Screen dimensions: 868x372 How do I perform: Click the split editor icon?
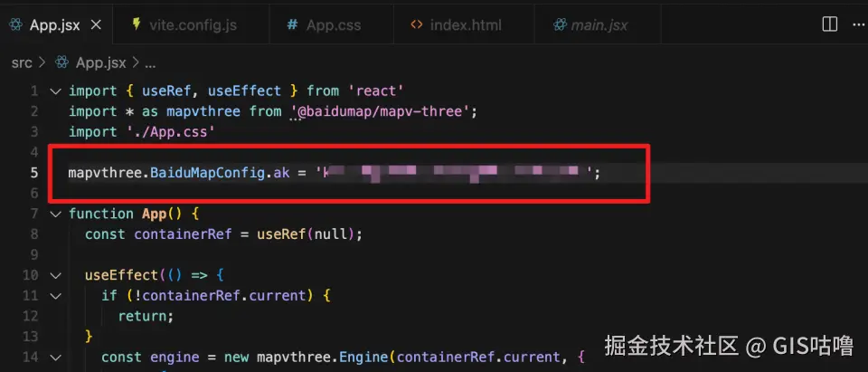(830, 24)
